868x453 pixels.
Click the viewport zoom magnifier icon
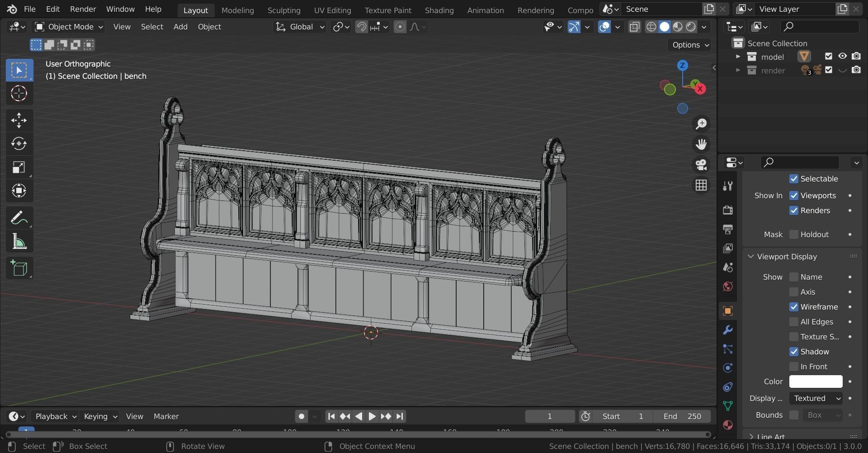click(701, 124)
